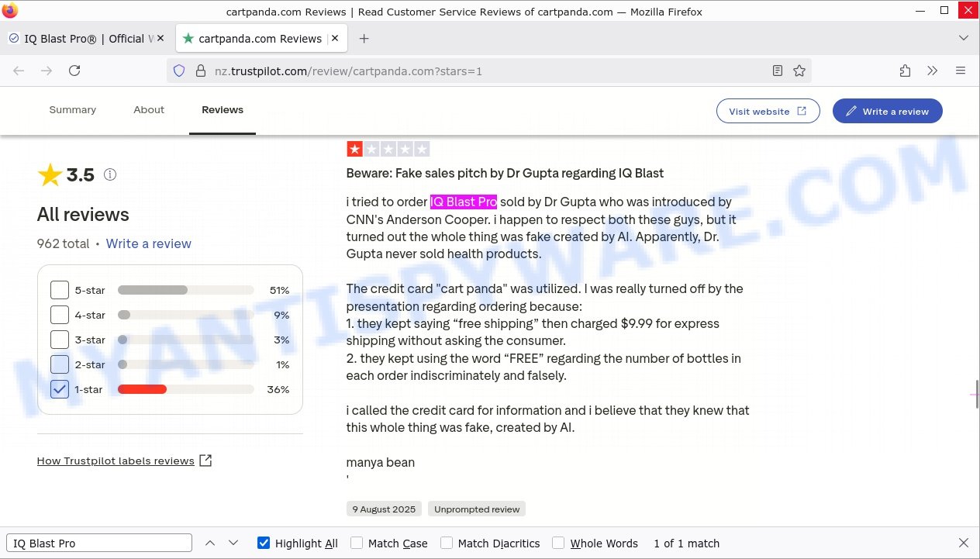Follow the Write a review link under All reviews

(x=149, y=243)
